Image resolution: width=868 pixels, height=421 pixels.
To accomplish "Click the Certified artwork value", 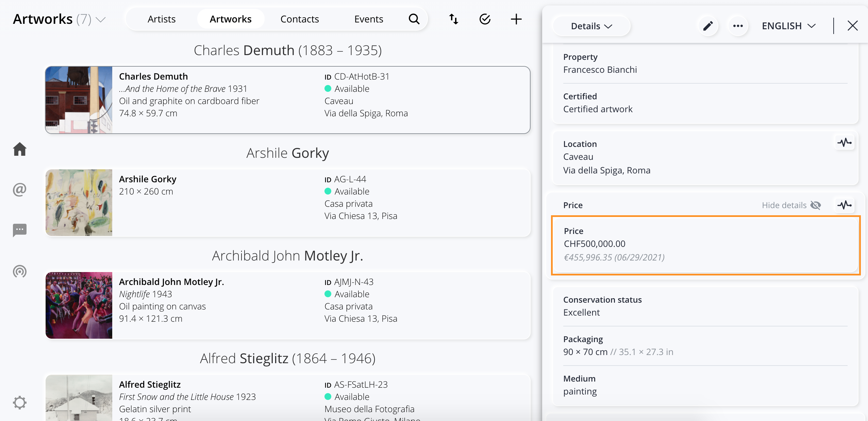I will click(598, 109).
